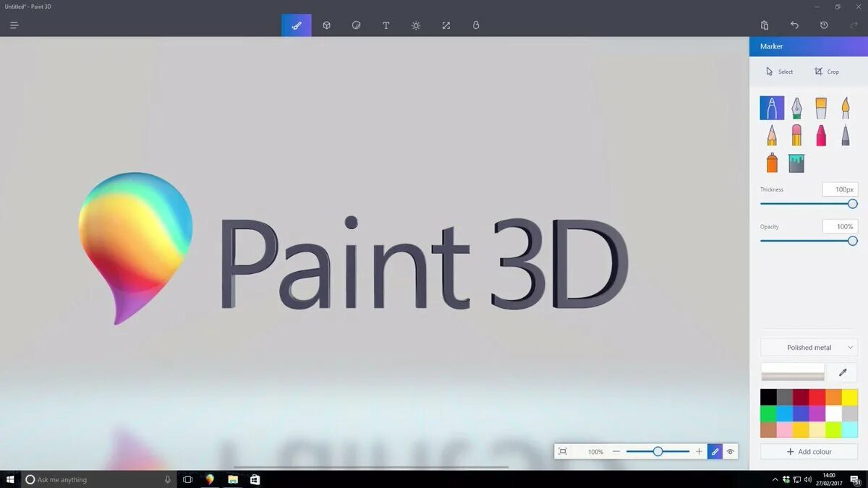The height and width of the screenshot is (488, 868).
Task: Pick the bright red colour swatch
Action: (x=817, y=397)
